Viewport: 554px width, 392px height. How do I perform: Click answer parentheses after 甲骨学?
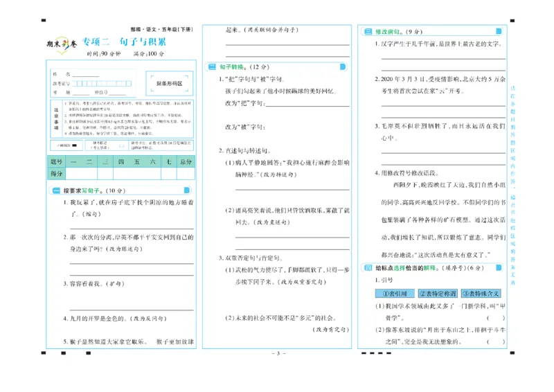(x=496, y=318)
